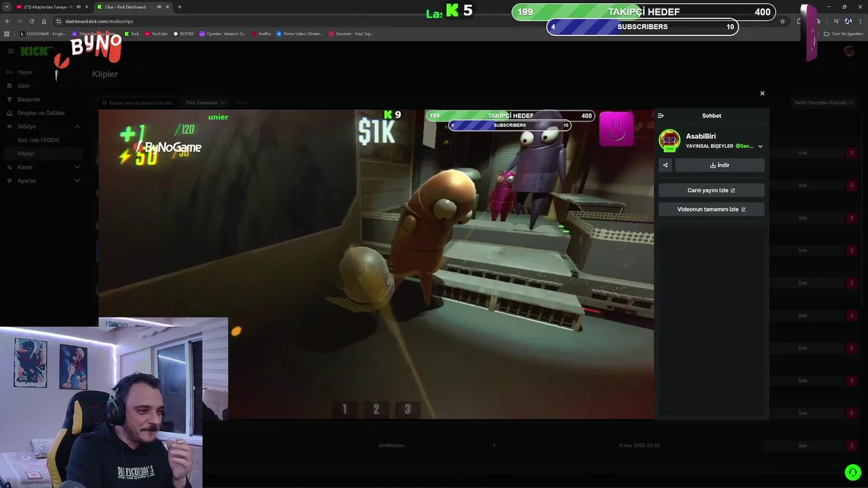Play the clip video preview

pyautogui.click(x=376, y=264)
